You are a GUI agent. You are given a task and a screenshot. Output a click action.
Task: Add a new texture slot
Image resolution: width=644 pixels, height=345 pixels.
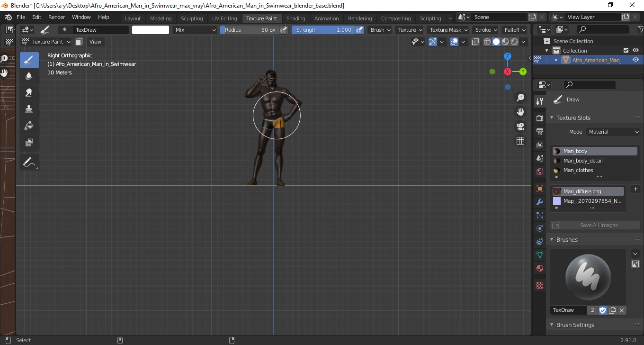tap(635, 190)
